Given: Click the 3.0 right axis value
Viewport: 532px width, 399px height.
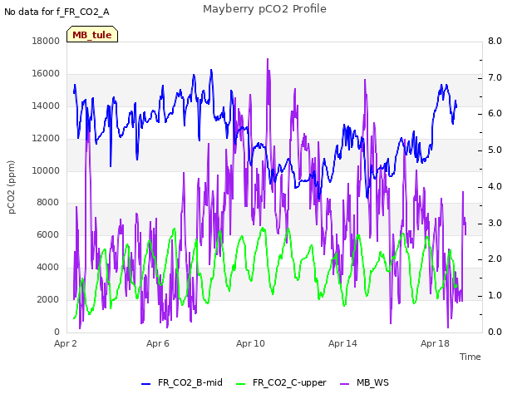Looking at the screenshot, I should click(495, 224).
